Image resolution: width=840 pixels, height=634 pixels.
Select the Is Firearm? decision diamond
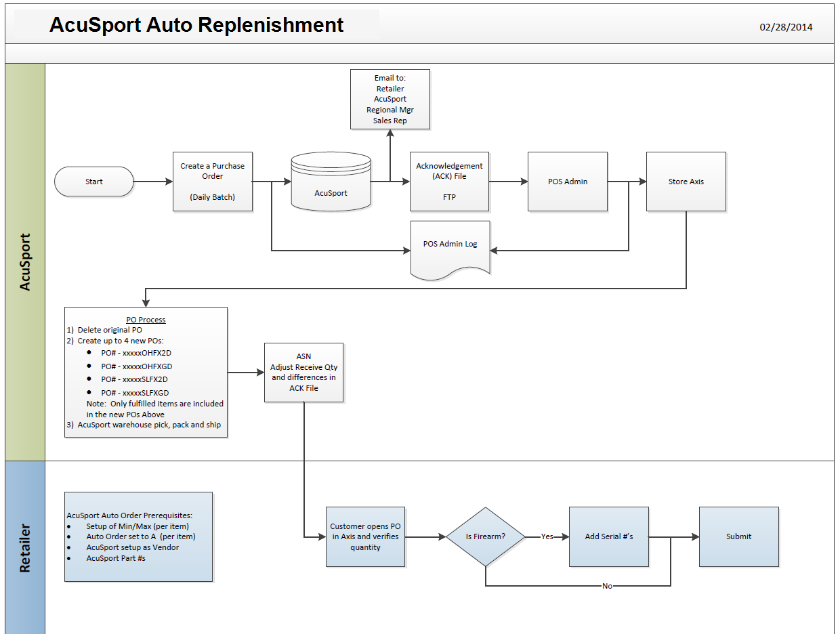point(486,536)
